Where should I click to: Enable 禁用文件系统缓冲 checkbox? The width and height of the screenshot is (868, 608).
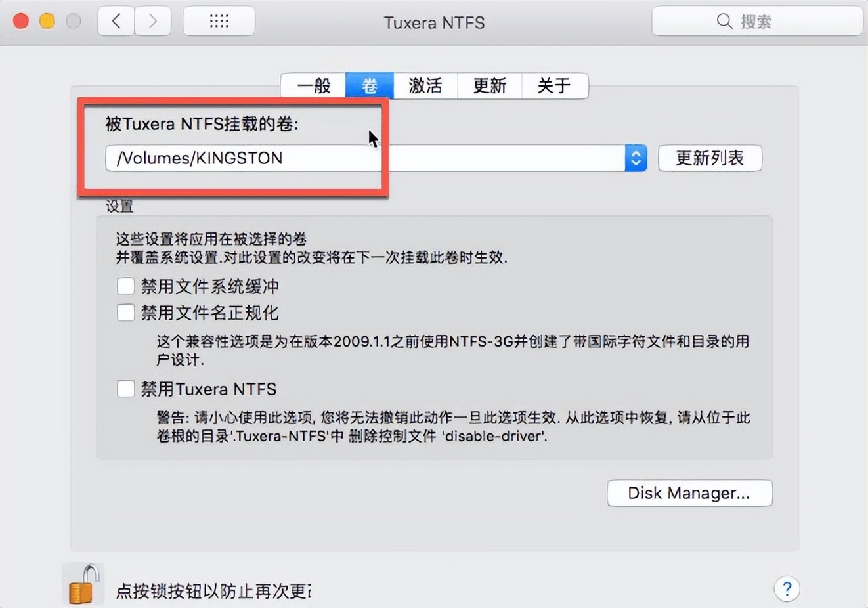(125, 286)
